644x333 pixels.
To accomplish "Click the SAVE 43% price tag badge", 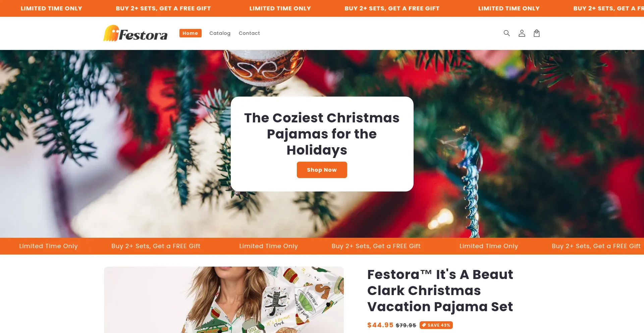I will [436, 325].
